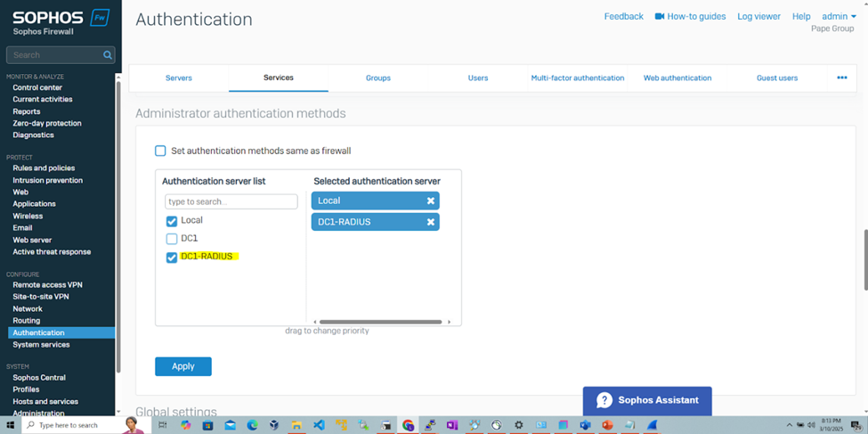
Task: Open the Diagnostics menu item
Action: coord(33,135)
